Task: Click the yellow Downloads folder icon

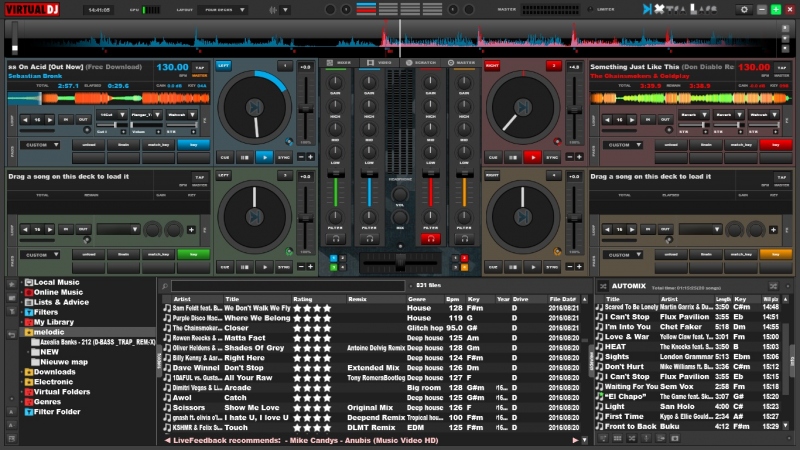Action: [29, 372]
